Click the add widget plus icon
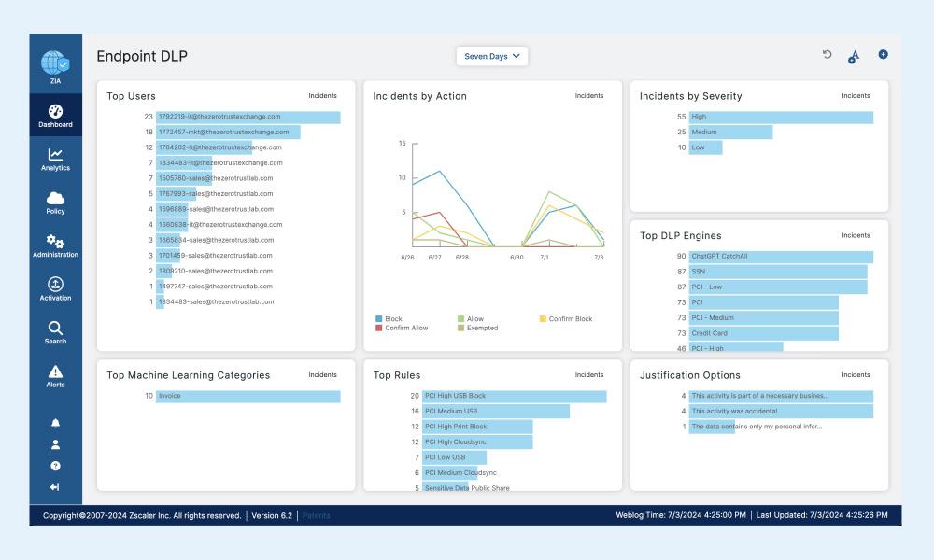The width and height of the screenshot is (934, 560). click(x=883, y=55)
